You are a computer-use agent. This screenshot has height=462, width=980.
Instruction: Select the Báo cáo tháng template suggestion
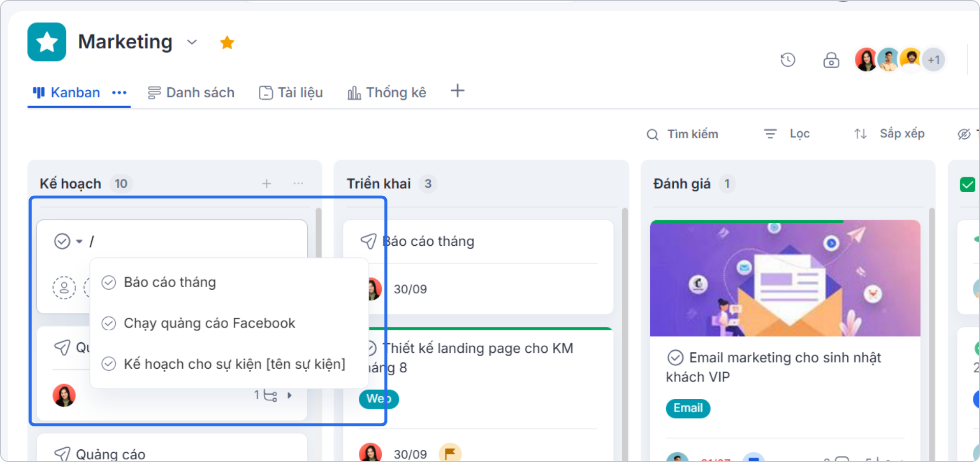[229, 283]
